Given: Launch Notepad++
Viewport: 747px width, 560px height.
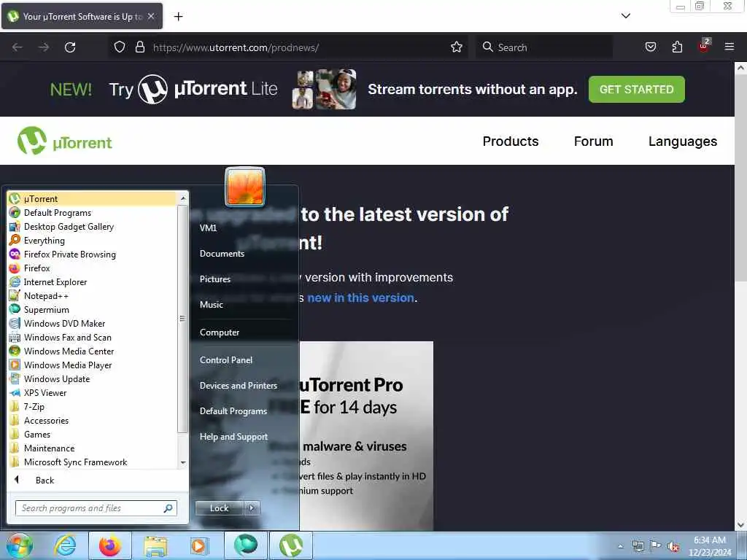Looking at the screenshot, I should coord(93,295).
